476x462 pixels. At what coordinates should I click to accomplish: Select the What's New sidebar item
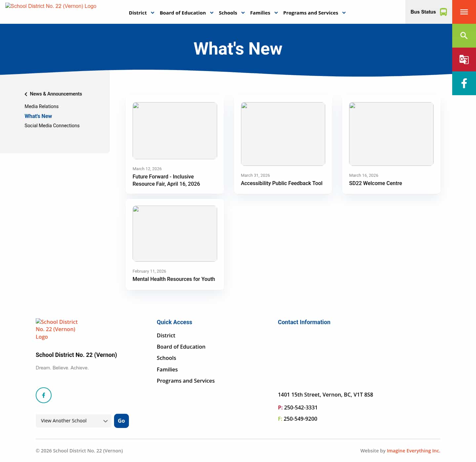[x=38, y=116]
